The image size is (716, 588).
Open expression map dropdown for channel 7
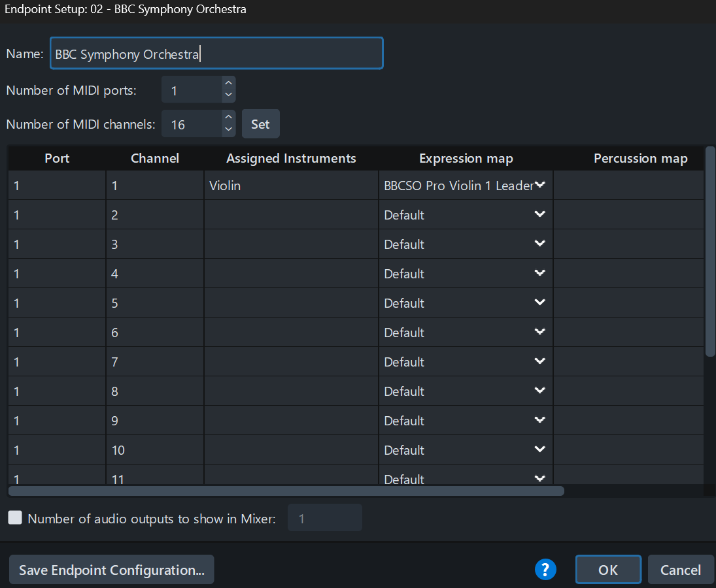tap(539, 361)
